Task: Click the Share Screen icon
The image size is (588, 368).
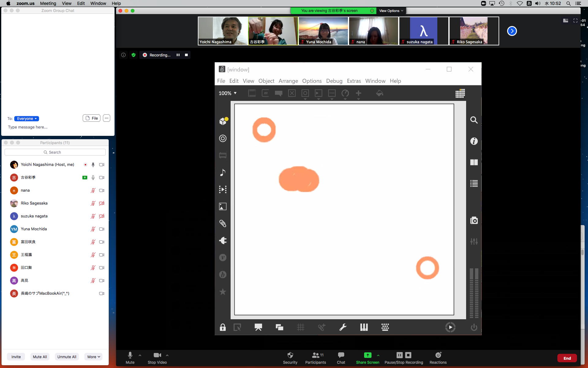Action: pos(367,355)
